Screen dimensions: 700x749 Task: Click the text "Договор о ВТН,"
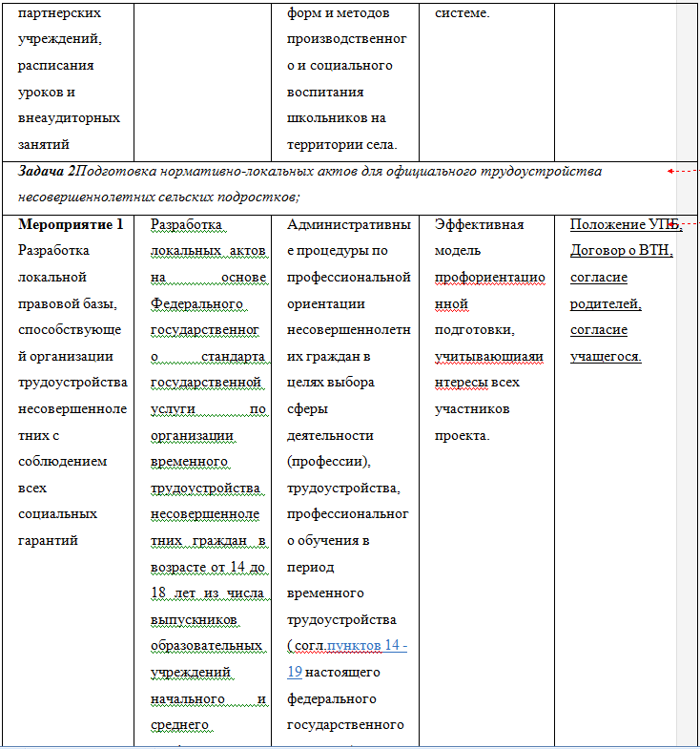tap(622, 250)
